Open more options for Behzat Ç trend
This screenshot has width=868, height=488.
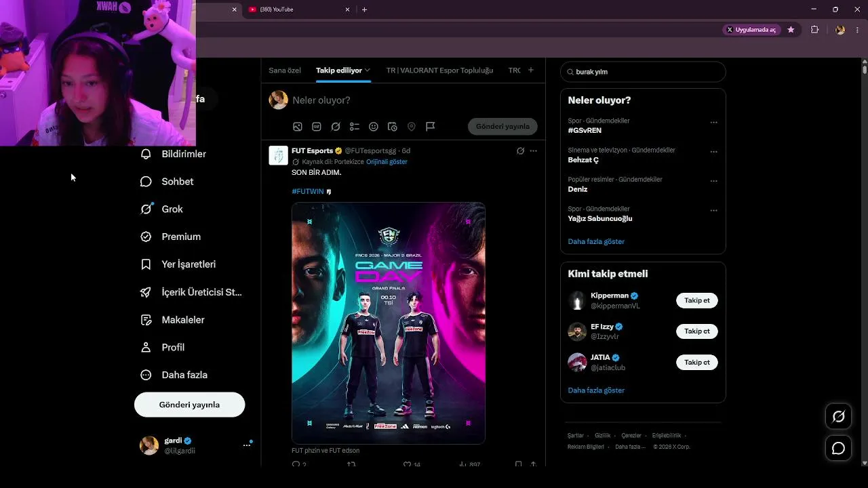click(x=713, y=152)
